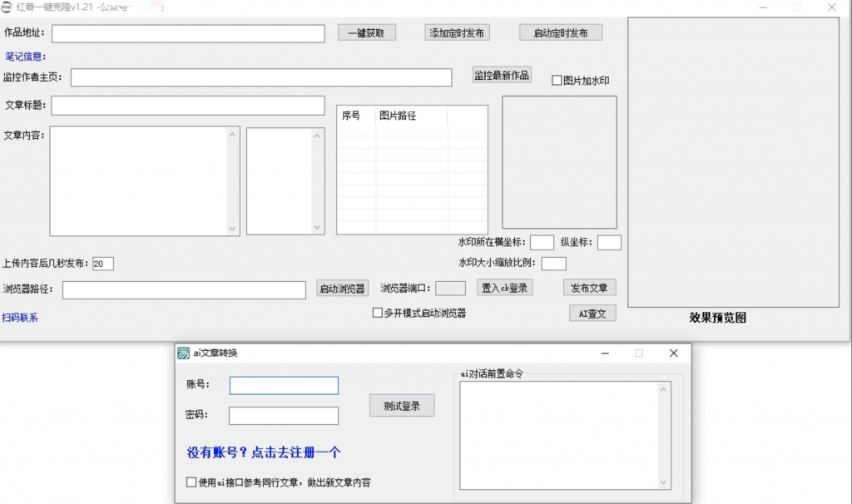Minimize the 红薯一键克隆 main window
This screenshot has height=504, width=852.
(763, 7)
